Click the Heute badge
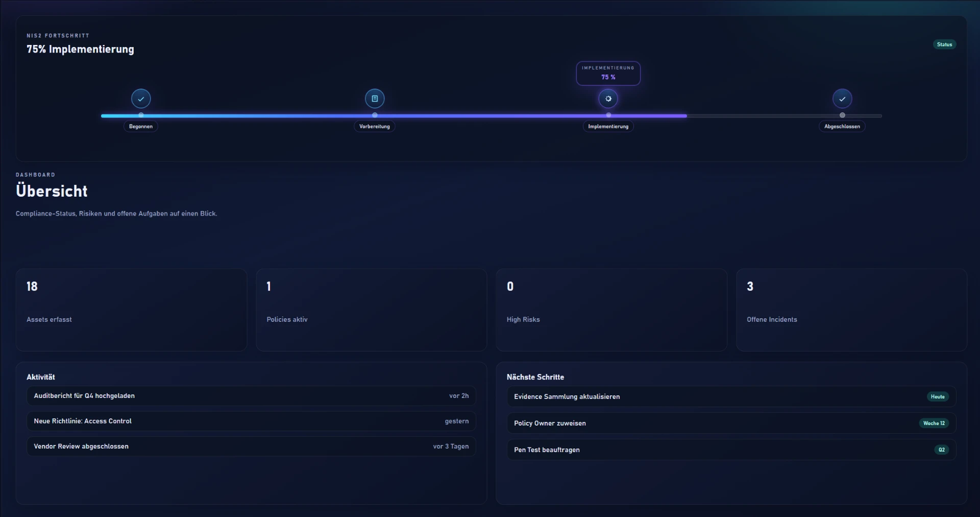Image resolution: width=980 pixels, height=517 pixels. pyautogui.click(x=938, y=396)
